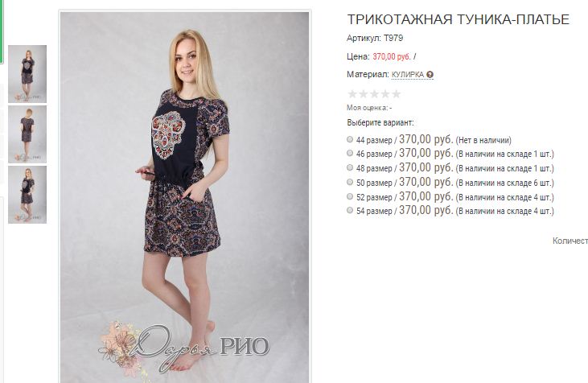Show first thumbnail front view of dress
The height and width of the screenshot is (383, 588).
click(27, 73)
